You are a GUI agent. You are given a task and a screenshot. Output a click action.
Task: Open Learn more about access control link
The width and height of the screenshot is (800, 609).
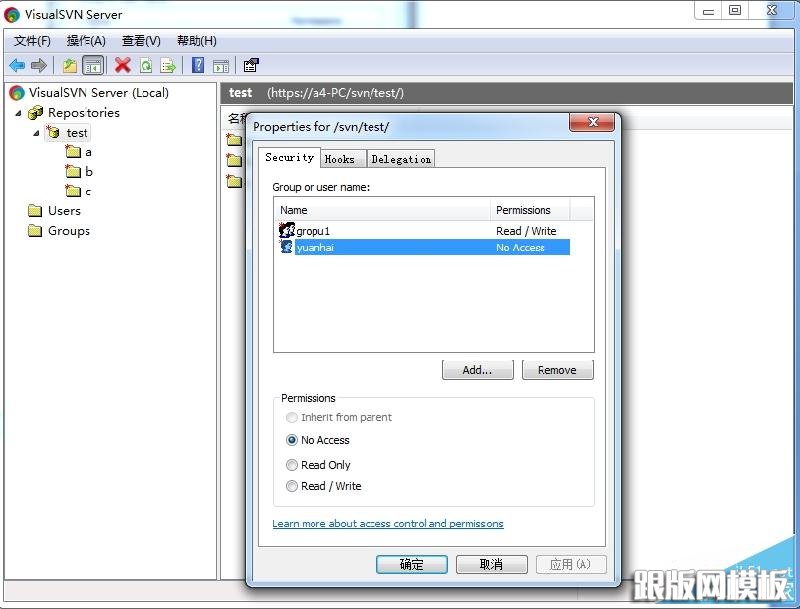click(x=388, y=523)
